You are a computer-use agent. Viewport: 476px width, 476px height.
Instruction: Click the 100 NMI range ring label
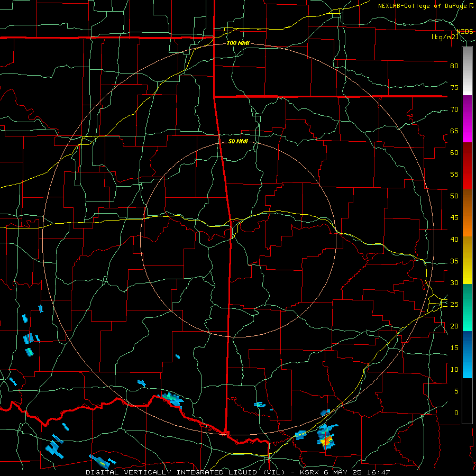[238, 43]
